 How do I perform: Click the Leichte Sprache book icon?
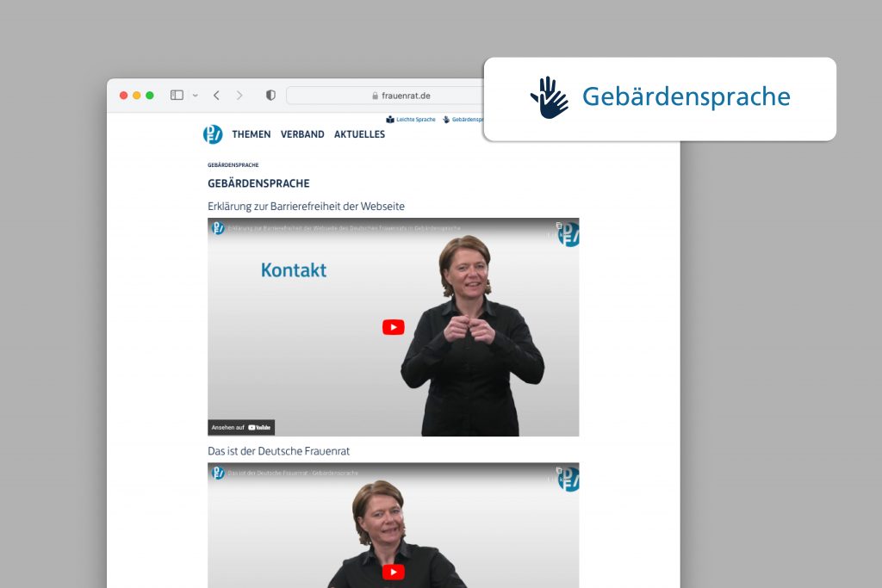[390, 120]
